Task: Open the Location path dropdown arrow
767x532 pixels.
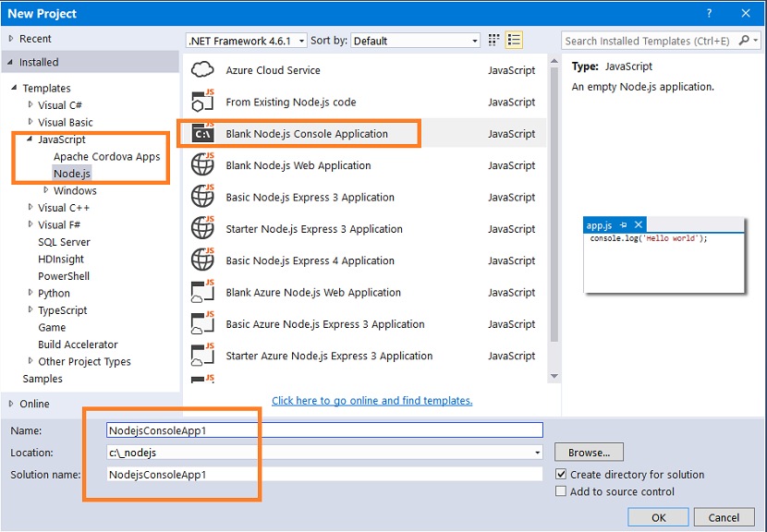Action: click(x=538, y=453)
